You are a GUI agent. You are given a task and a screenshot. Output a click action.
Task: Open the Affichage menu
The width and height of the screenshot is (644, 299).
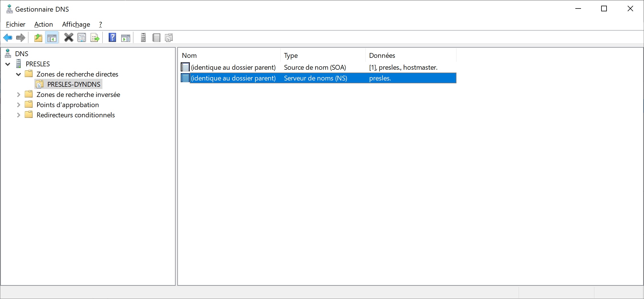(x=76, y=24)
